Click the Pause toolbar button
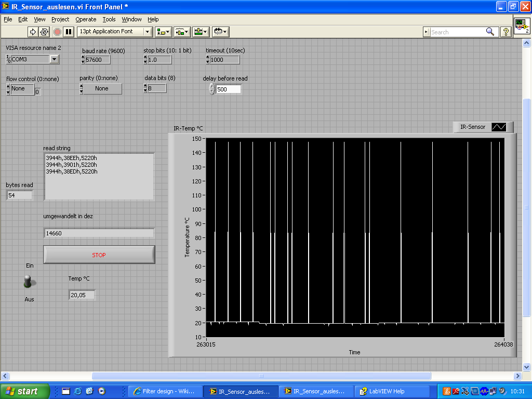Viewport: 532px width, 399px height. coord(68,32)
